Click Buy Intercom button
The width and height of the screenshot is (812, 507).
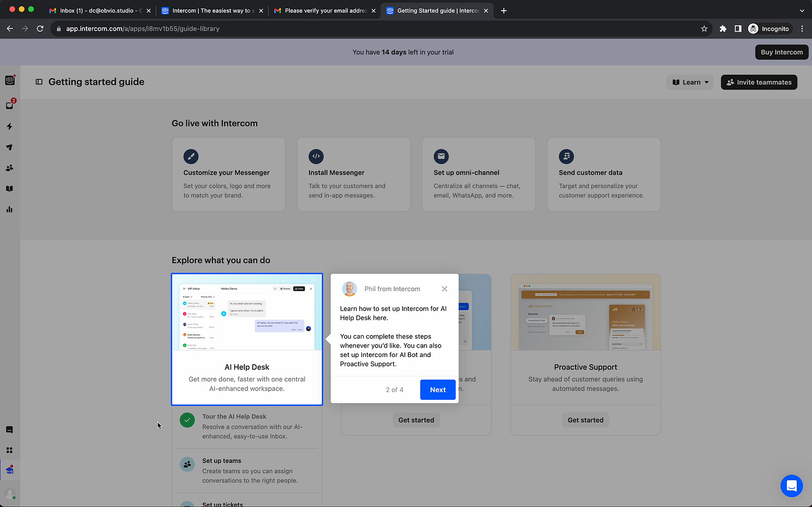click(782, 52)
